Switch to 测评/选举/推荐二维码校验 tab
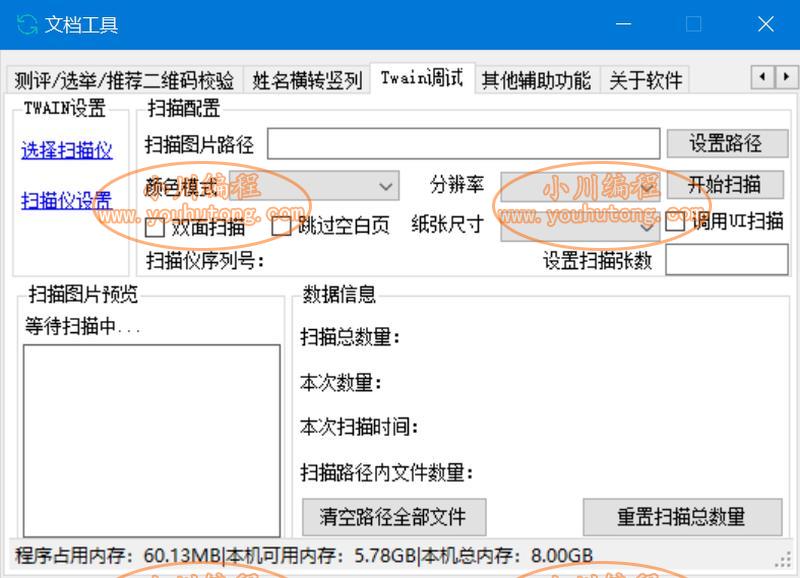The image size is (800, 578). (x=124, y=80)
